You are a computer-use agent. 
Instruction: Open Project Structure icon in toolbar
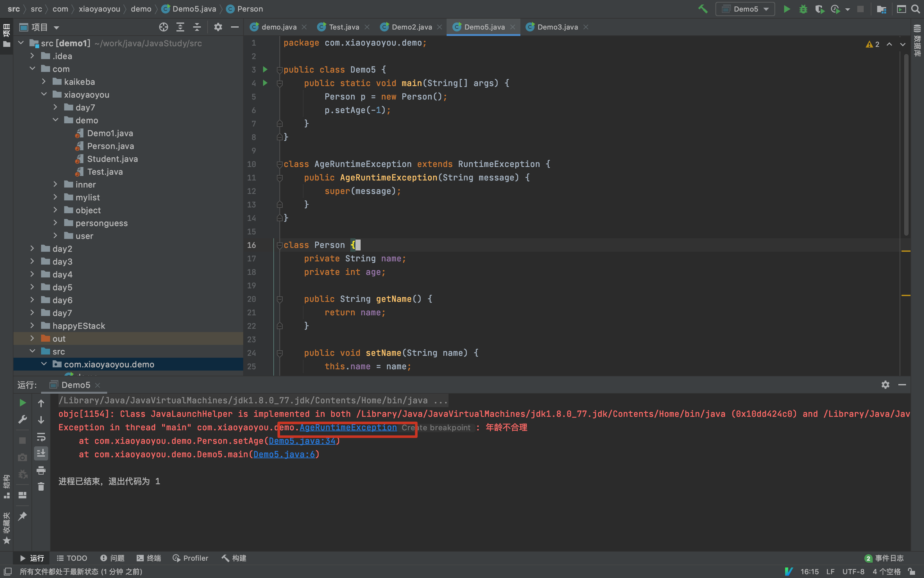tap(882, 9)
